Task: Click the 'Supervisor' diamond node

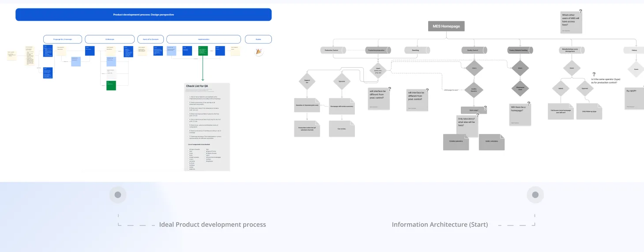Action: (x=307, y=81)
